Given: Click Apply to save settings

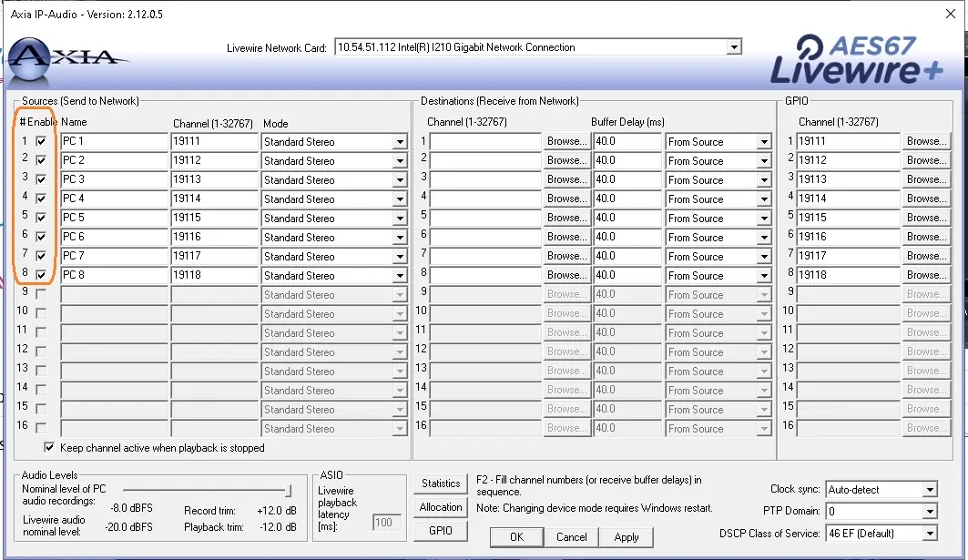Looking at the screenshot, I should 627,537.
